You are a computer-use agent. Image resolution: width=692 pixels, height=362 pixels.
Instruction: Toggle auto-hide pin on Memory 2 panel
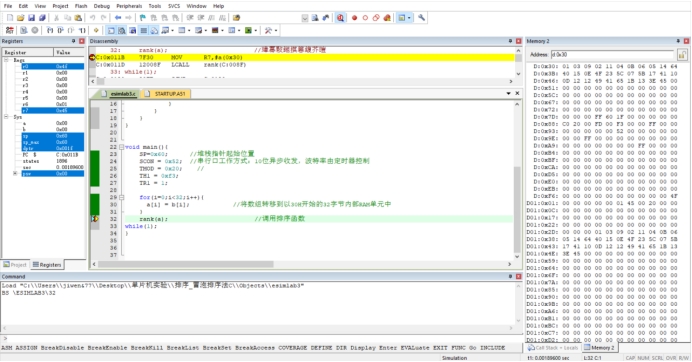point(678,41)
